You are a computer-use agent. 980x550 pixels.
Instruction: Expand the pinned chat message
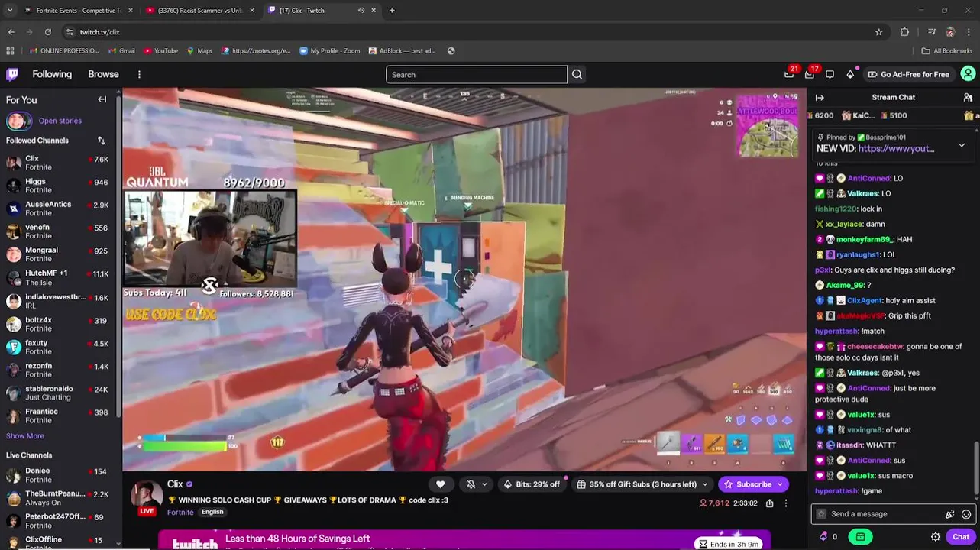pyautogui.click(x=962, y=145)
